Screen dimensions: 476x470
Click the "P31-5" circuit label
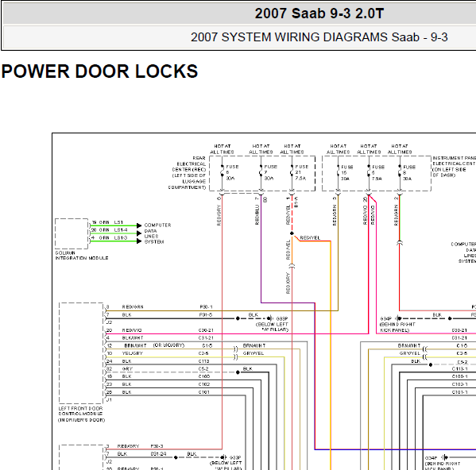tap(206, 314)
